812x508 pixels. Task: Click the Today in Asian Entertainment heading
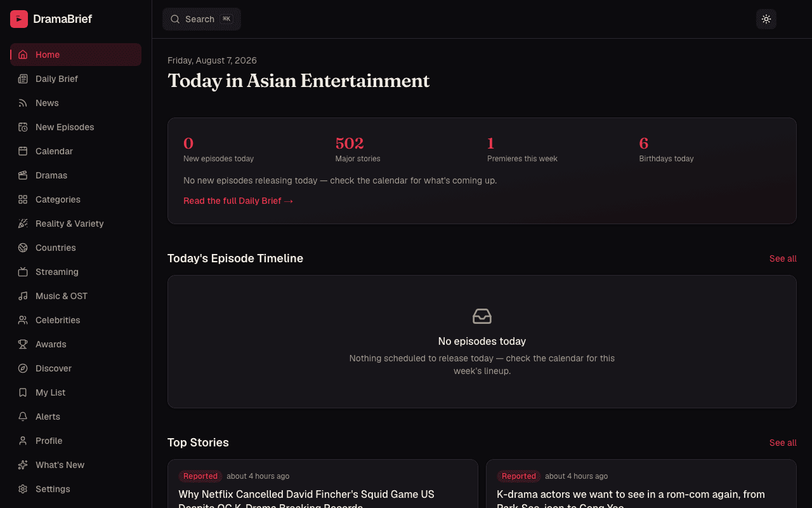pos(298,81)
